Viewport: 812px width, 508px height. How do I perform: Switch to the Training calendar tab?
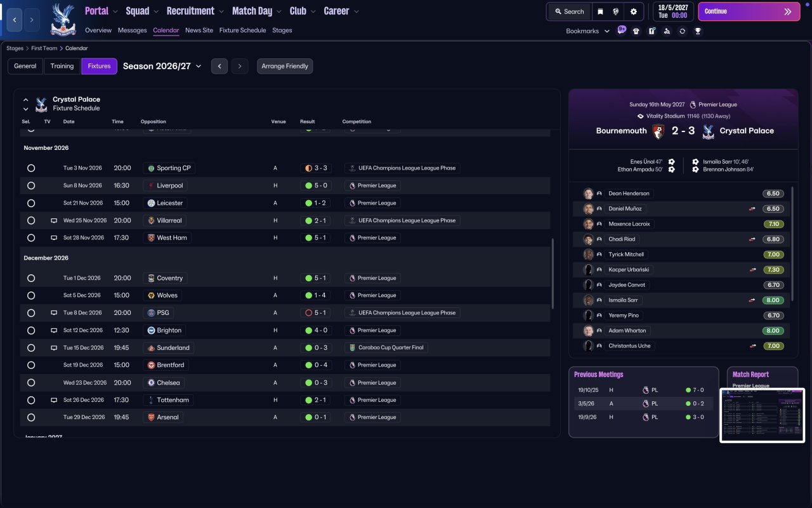[x=62, y=66]
